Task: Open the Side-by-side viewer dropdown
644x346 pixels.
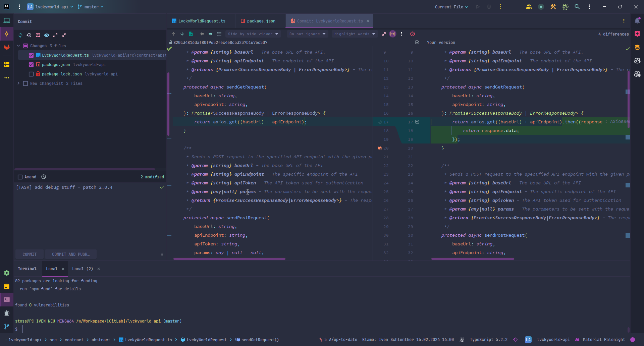Action: click(253, 34)
